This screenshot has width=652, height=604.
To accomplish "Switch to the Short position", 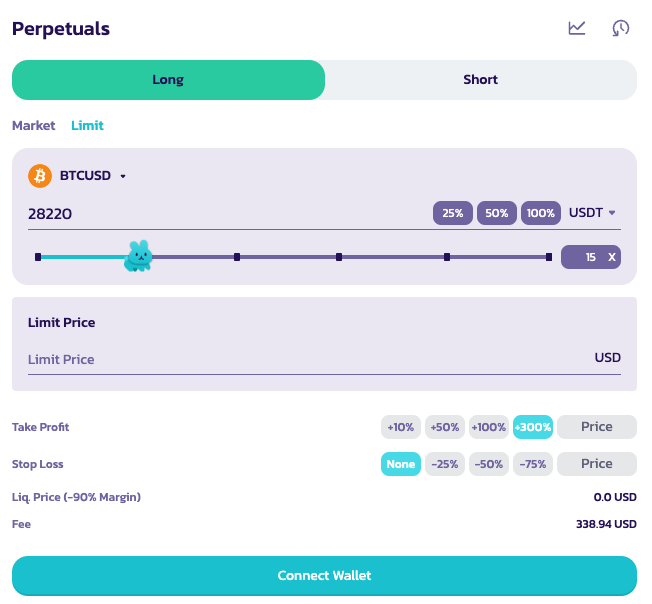I will [x=480, y=80].
